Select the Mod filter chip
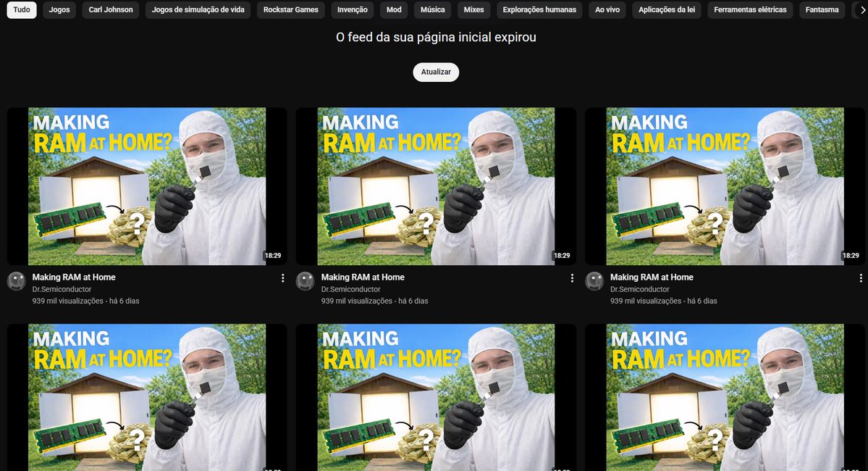This screenshot has width=868, height=471. [x=394, y=10]
